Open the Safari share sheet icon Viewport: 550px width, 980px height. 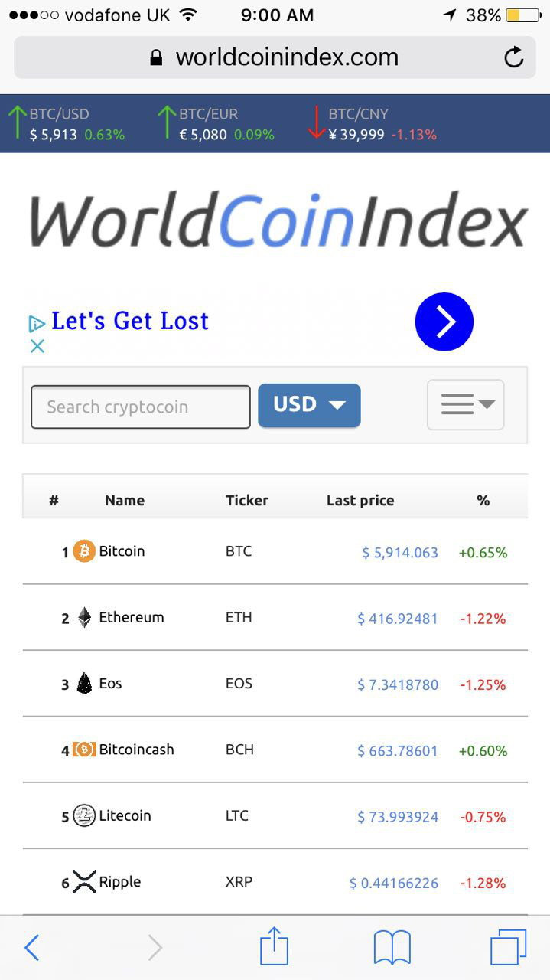tap(274, 947)
